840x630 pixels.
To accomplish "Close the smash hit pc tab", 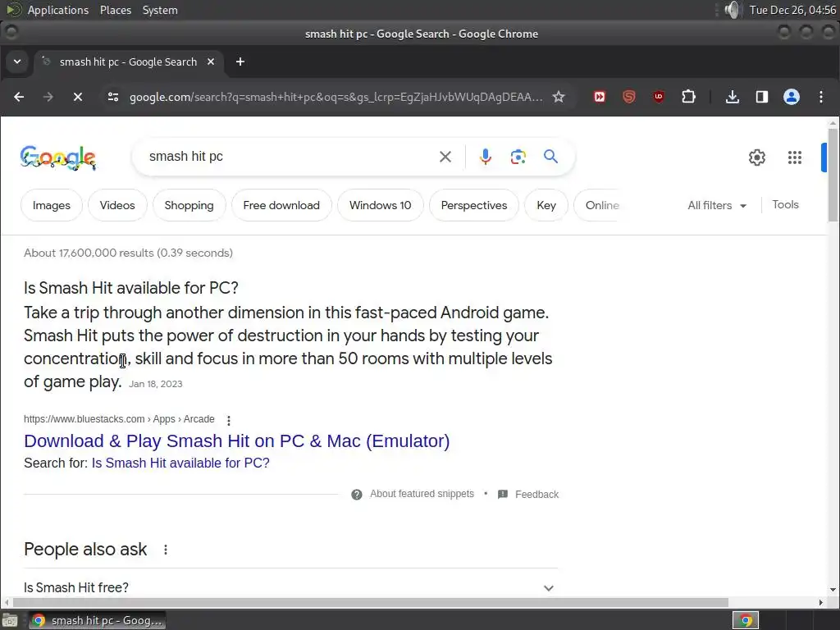I will tap(211, 62).
